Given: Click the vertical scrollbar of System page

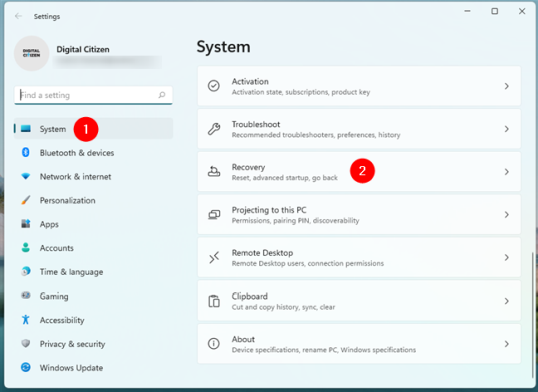Looking at the screenshot, I should click(533, 314).
